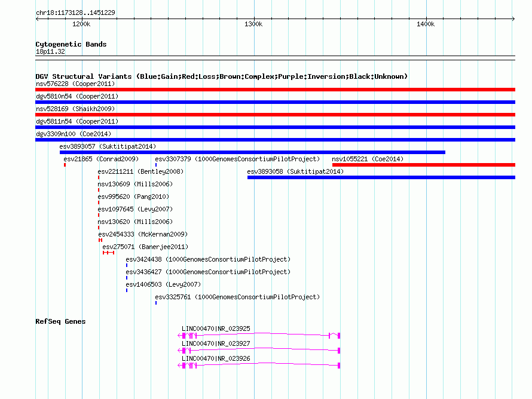Image resolution: width=532 pixels, height=399 pixels.
Task: Click the 1300k ruler position
Action: (x=253, y=24)
